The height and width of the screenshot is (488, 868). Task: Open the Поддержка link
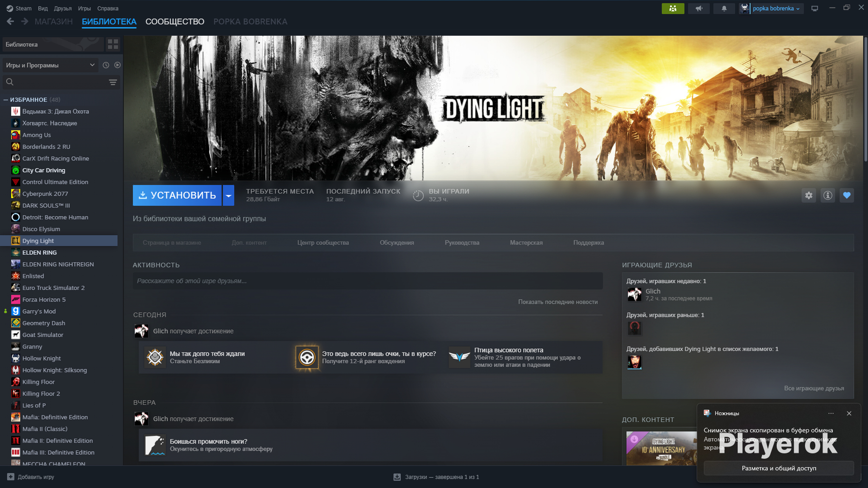[589, 243]
